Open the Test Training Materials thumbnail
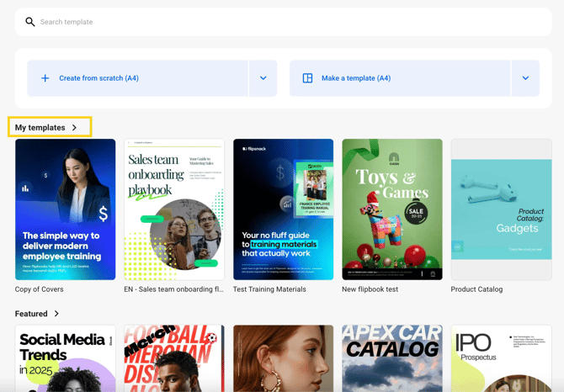 pos(283,209)
